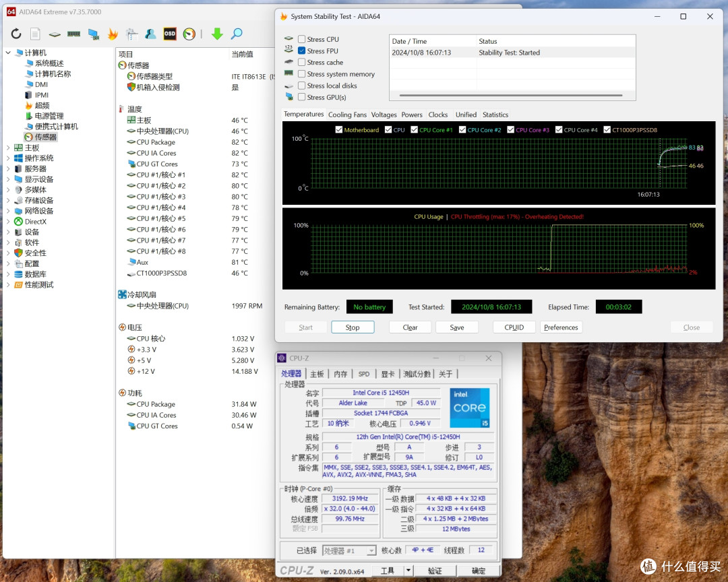728x582 pixels.
Task: Click the memory module icon in AIDA64 toolbar
Action: [74, 34]
